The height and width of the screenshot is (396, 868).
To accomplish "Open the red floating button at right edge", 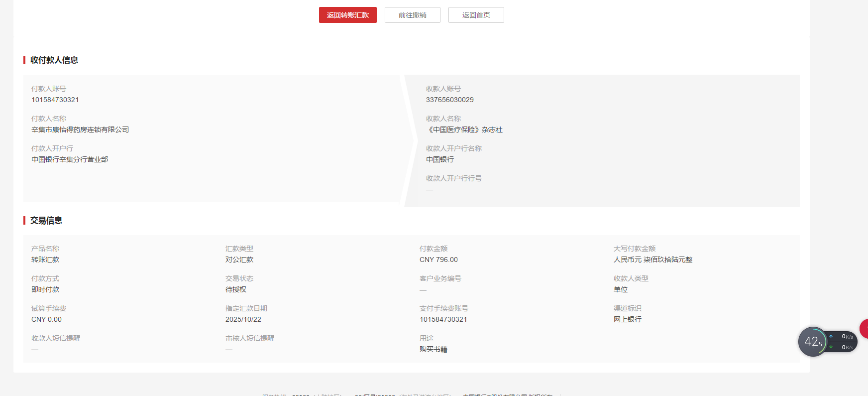I will point(864,329).
